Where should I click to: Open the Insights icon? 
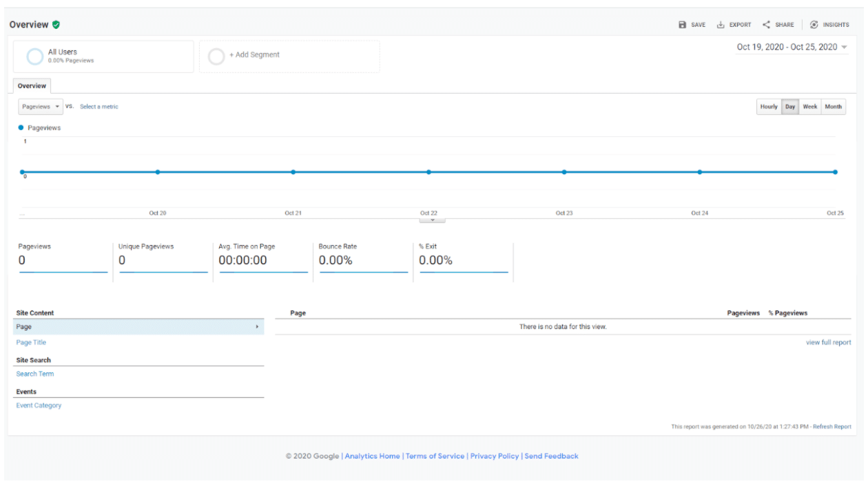[814, 25]
